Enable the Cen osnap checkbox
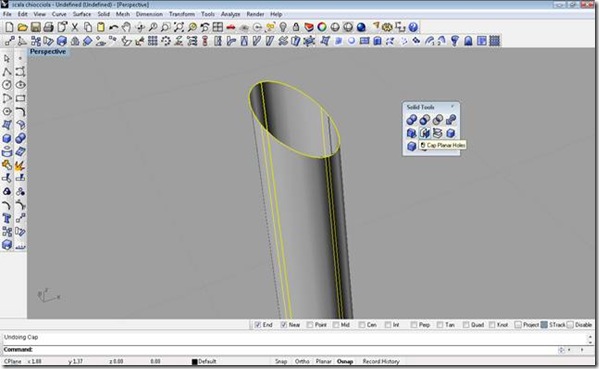599x369 pixels. click(x=362, y=325)
